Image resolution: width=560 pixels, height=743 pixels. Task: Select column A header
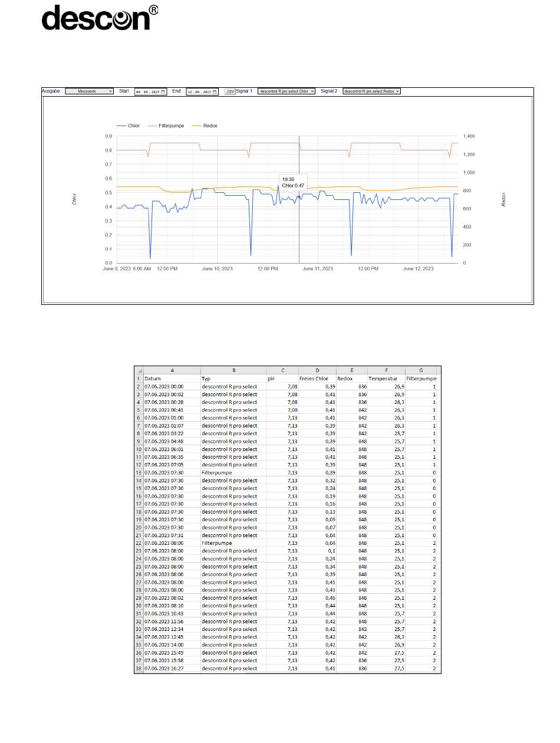click(x=172, y=370)
